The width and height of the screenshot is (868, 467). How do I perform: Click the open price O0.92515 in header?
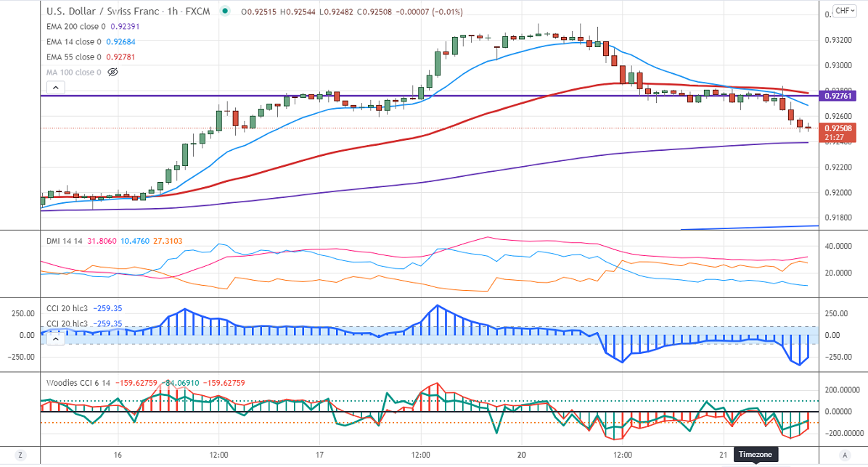(258, 12)
